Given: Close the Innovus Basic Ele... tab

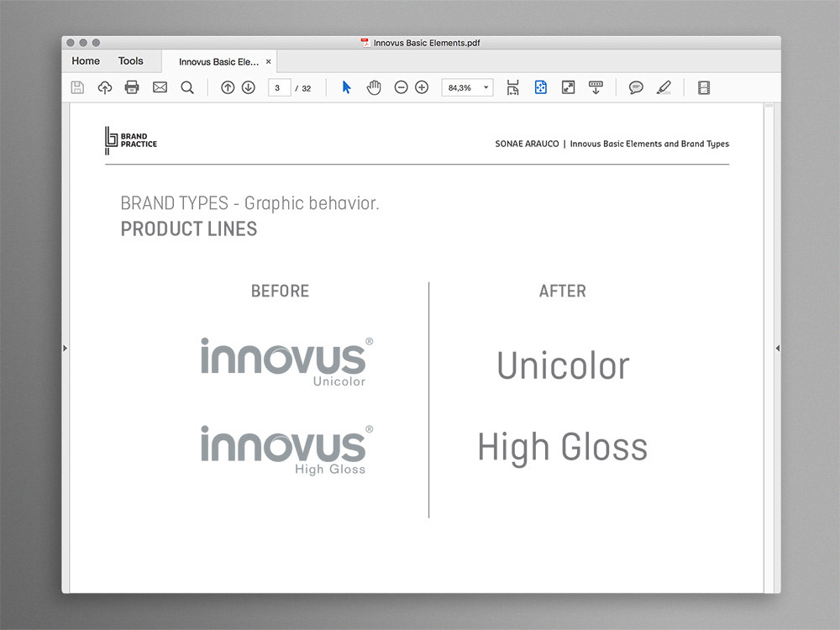Looking at the screenshot, I should click(x=269, y=61).
